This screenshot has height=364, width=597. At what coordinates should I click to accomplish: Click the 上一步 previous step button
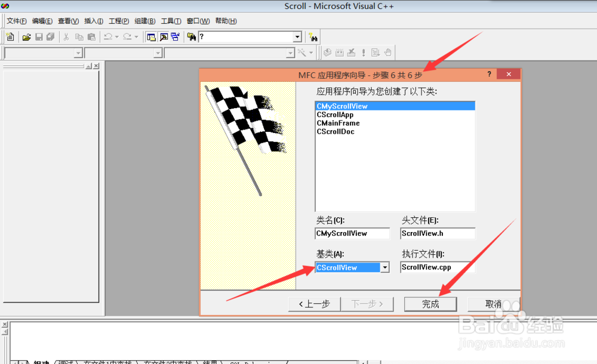[314, 304]
